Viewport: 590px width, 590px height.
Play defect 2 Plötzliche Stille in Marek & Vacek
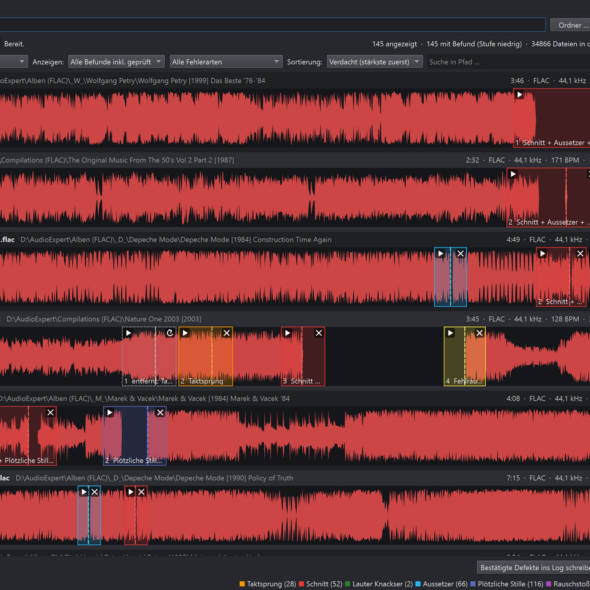[x=109, y=412]
